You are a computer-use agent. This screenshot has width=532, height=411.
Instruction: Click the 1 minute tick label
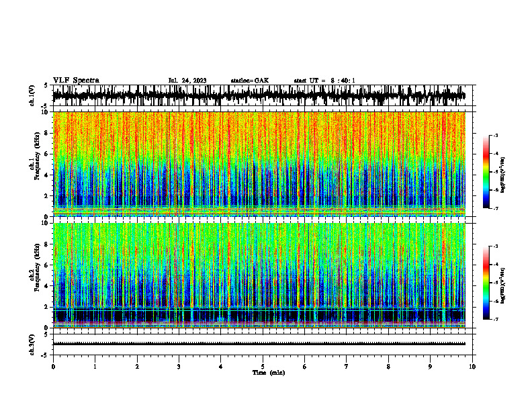click(x=95, y=367)
